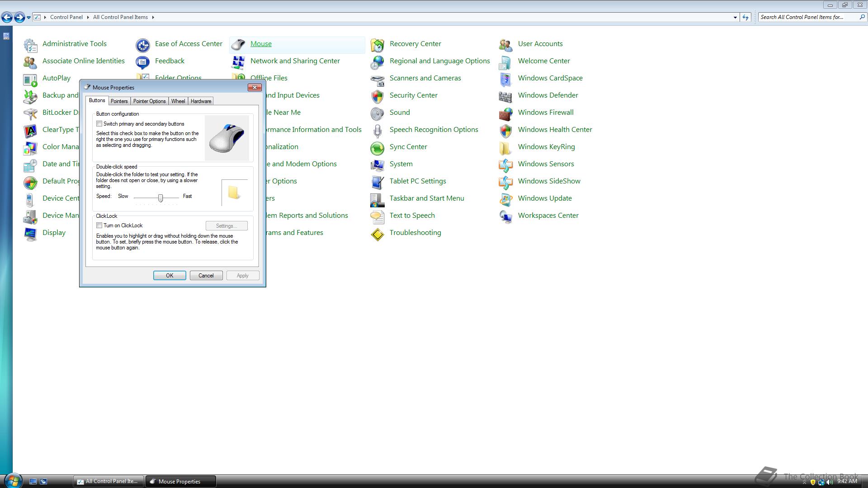868x488 pixels.
Task: Open the Windows Firewall icon
Action: (505, 113)
